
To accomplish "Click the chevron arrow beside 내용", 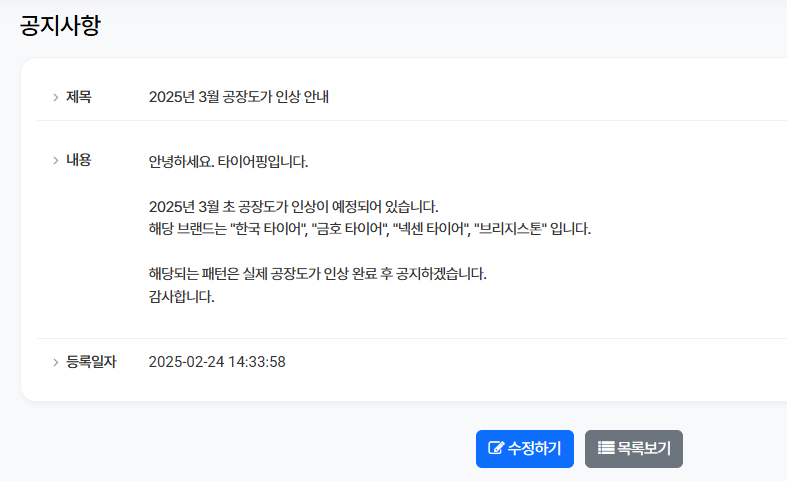I will coord(55,161).
